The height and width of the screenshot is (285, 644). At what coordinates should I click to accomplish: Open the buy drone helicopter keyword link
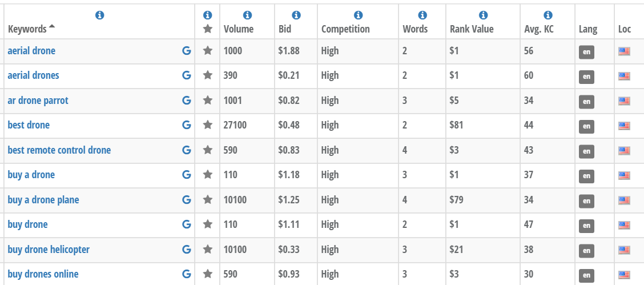(49, 250)
